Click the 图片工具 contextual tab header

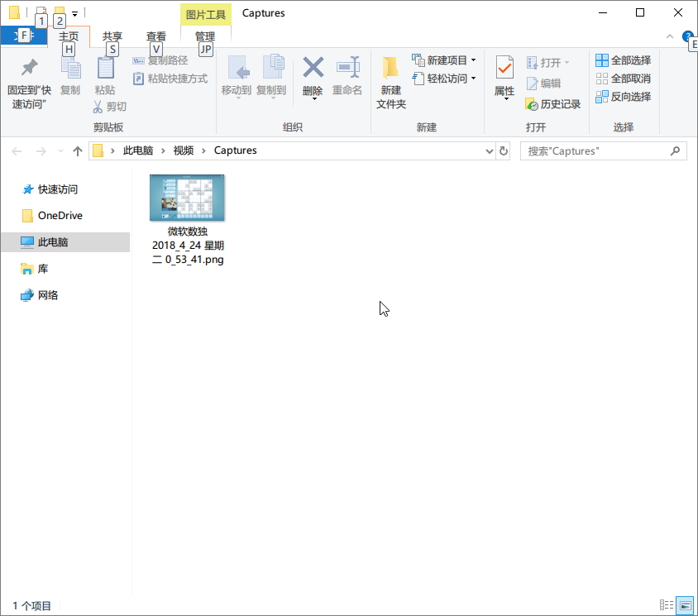tap(206, 14)
